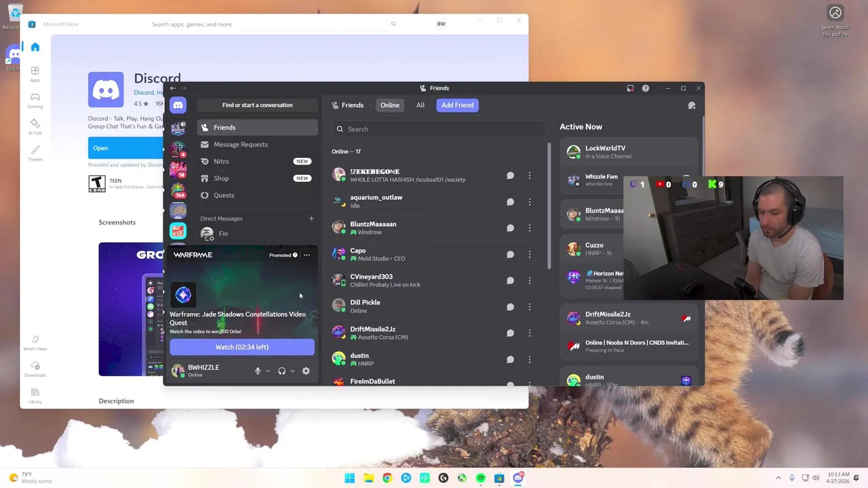The width and height of the screenshot is (868, 488).
Task: Click BWHIZZLE user profile panel
Action: (209, 371)
